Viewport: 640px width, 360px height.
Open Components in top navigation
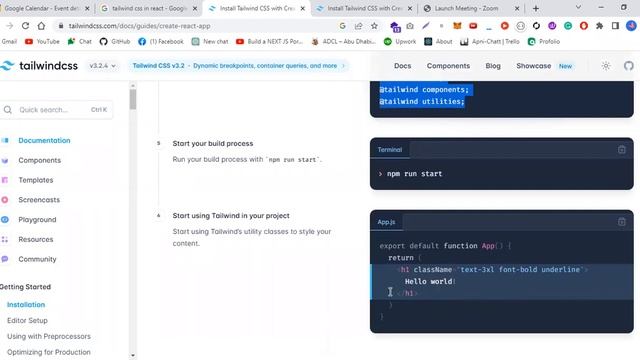pos(448,66)
